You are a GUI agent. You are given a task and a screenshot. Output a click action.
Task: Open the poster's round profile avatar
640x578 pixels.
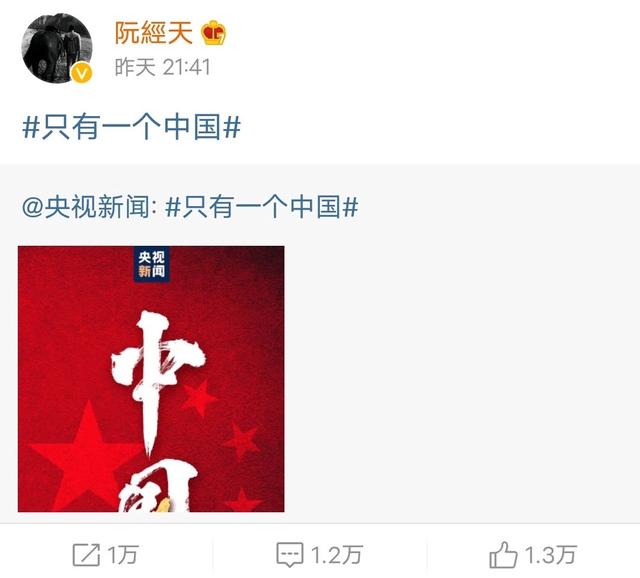coord(57,48)
